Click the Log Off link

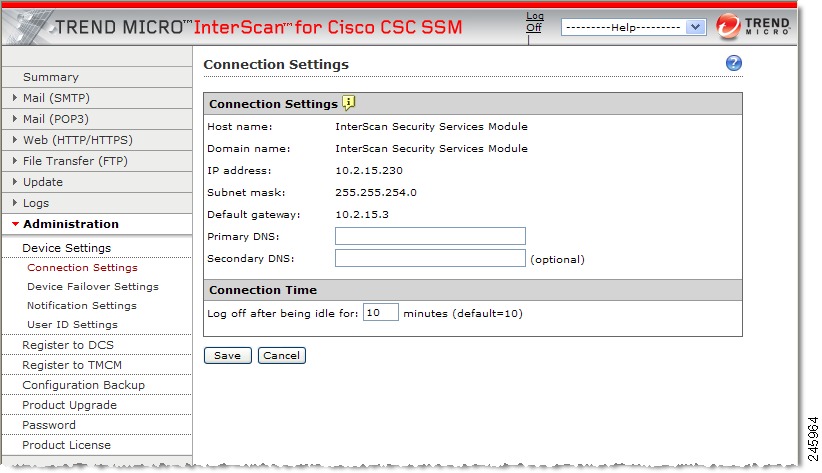click(x=534, y=22)
